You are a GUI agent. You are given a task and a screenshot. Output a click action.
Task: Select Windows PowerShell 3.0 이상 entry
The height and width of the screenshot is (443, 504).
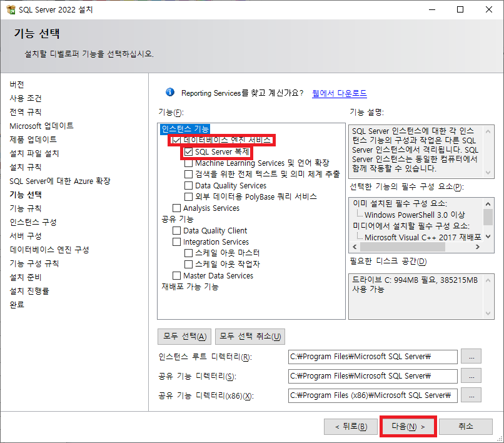coord(415,215)
